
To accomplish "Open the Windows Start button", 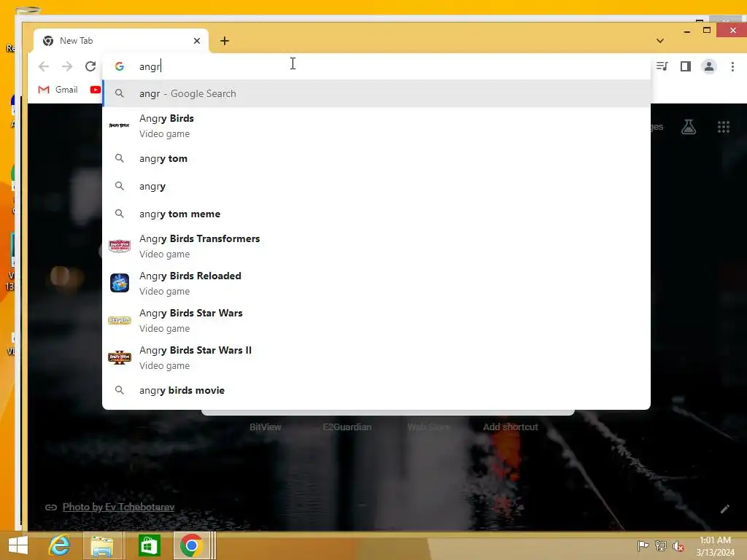I will point(18,545).
